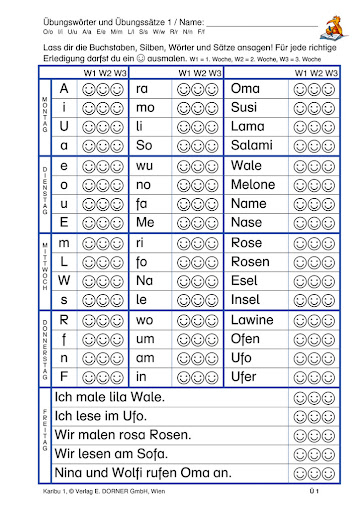Screen dimensions: 362x512
Task: Click the sentence Nina und Wolfi rufen Oma an
Action: click(143, 473)
